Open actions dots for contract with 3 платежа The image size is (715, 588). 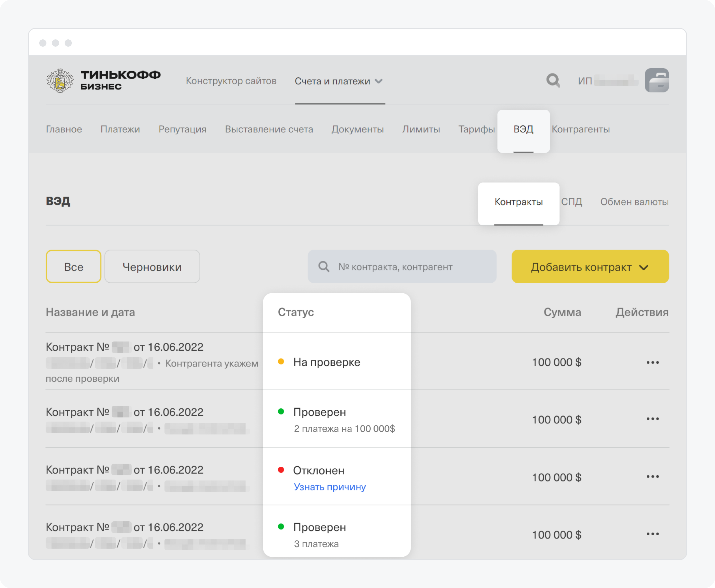tap(652, 534)
